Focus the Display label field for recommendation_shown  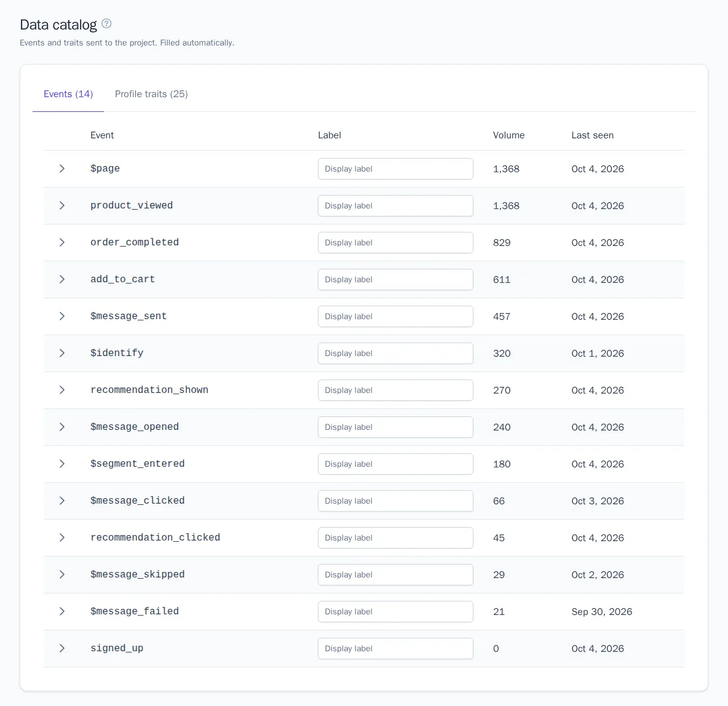click(395, 390)
